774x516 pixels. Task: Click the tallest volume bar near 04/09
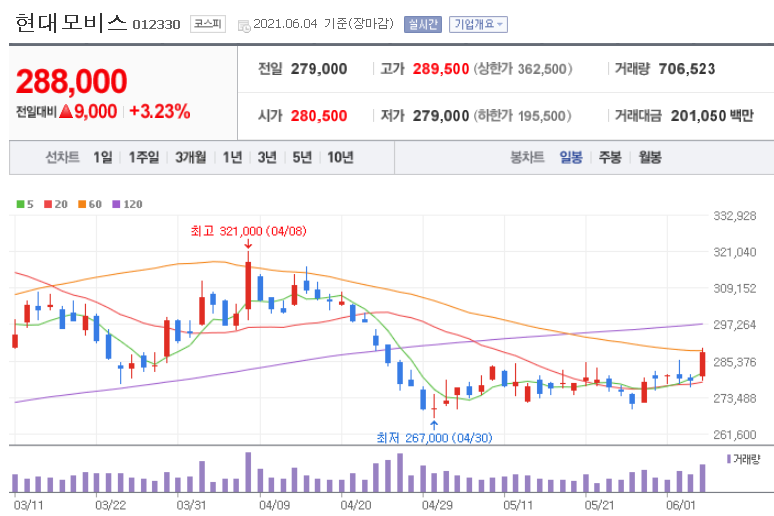pos(248,472)
